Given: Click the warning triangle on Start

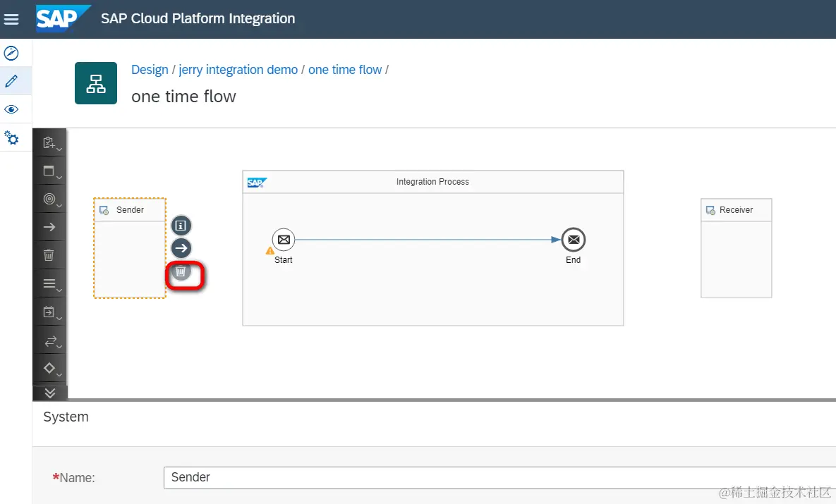Looking at the screenshot, I should (x=270, y=250).
